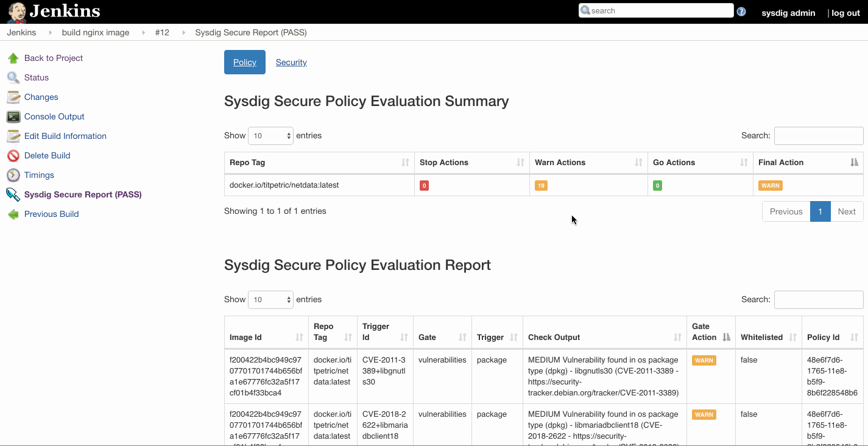
Task: Click 'Showing 1 to 1 of 1 entries' text
Action: tap(275, 211)
